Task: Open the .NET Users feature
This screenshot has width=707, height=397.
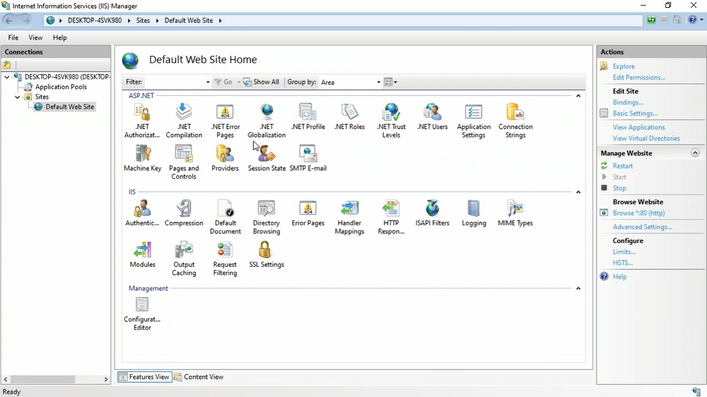Action: 432,117
